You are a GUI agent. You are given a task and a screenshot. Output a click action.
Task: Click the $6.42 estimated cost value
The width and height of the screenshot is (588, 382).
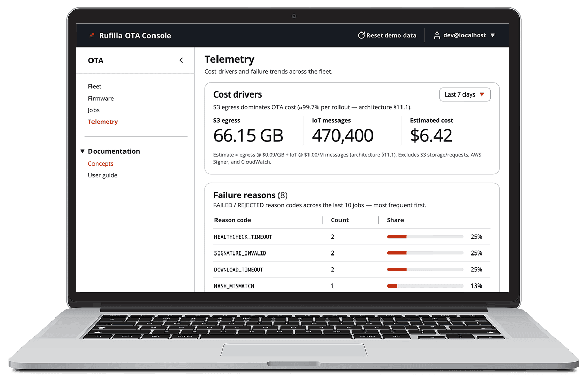431,135
